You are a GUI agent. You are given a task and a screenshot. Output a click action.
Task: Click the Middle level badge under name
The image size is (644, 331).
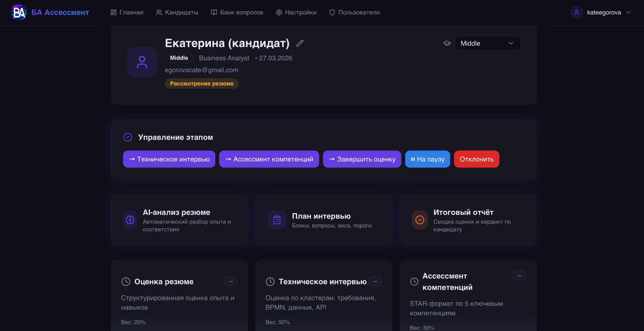click(x=179, y=58)
